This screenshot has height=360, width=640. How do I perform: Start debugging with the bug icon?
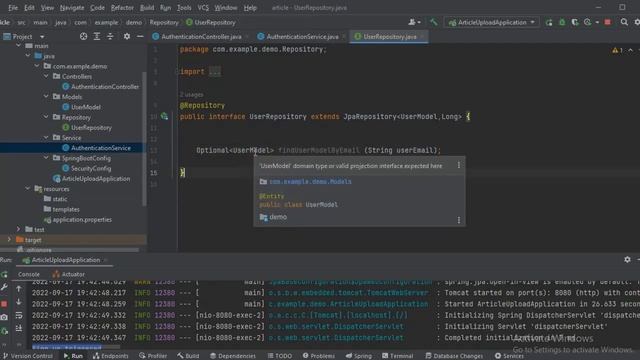click(562, 22)
